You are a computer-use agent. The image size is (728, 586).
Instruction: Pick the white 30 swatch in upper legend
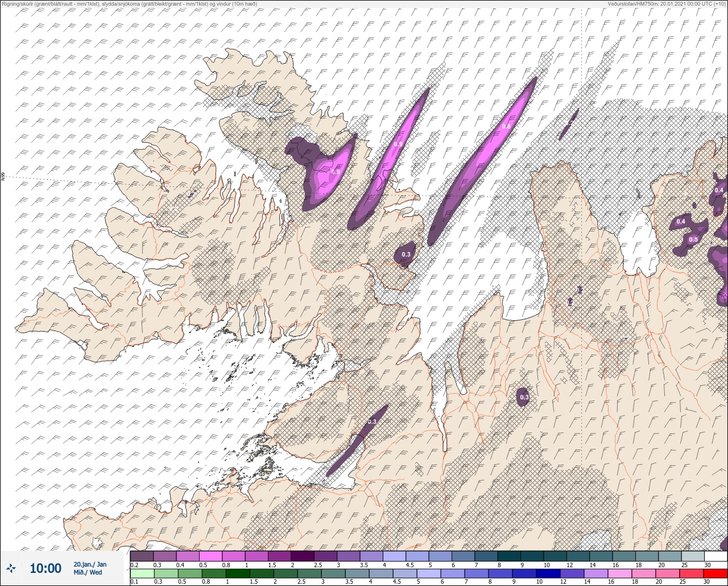(715, 556)
